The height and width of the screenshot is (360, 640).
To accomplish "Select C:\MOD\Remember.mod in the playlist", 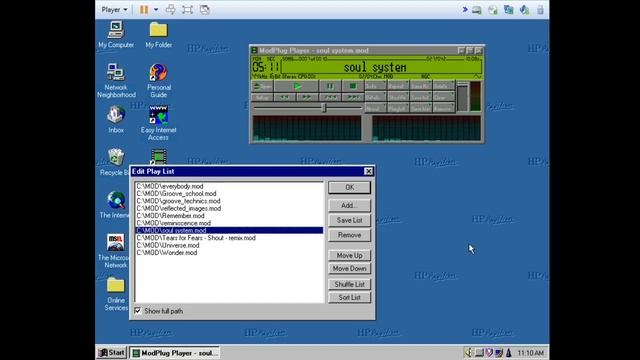I will (229, 216).
